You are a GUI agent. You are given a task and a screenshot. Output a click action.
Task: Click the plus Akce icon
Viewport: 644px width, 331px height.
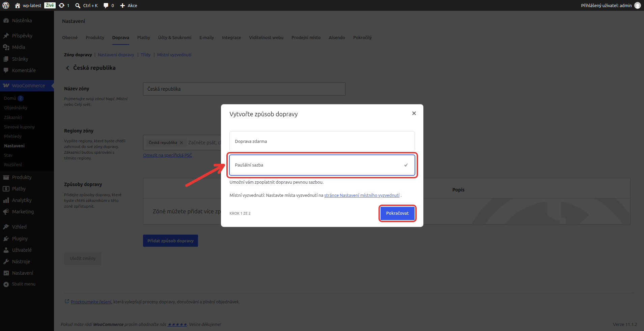pyautogui.click(x=122, y=5)
